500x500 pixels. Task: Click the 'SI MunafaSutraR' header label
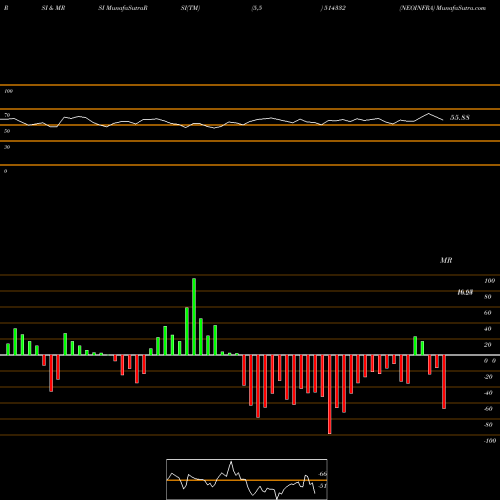123,8
